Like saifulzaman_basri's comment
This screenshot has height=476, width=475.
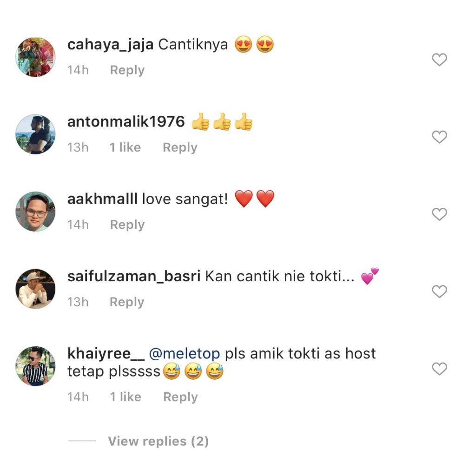(439, 291)
